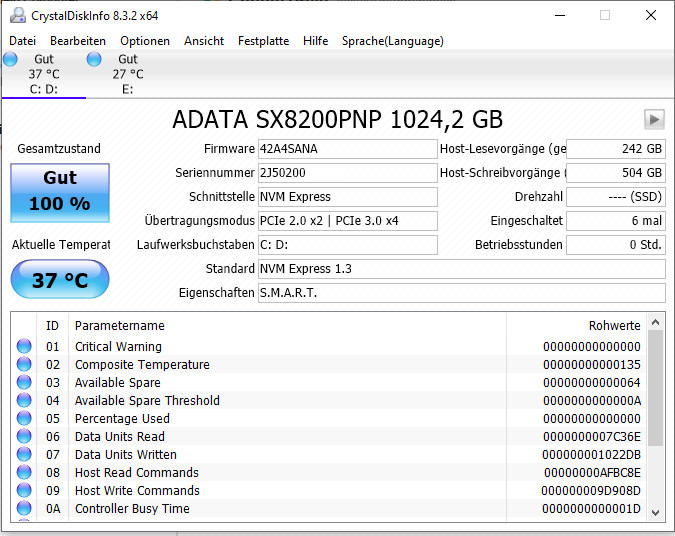This screenshot has width=675, height=536.
Task: Click the SMART list scroll up arrow
Action: tap(656, 322)
